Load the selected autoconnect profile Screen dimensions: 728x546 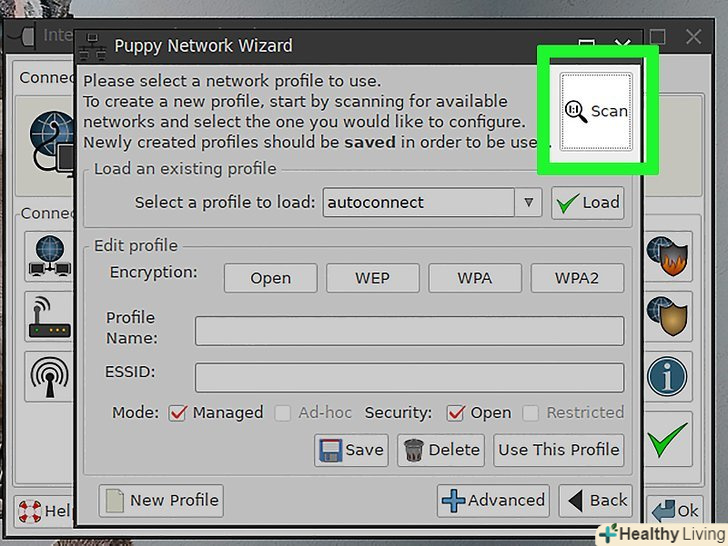pos(588,202)
